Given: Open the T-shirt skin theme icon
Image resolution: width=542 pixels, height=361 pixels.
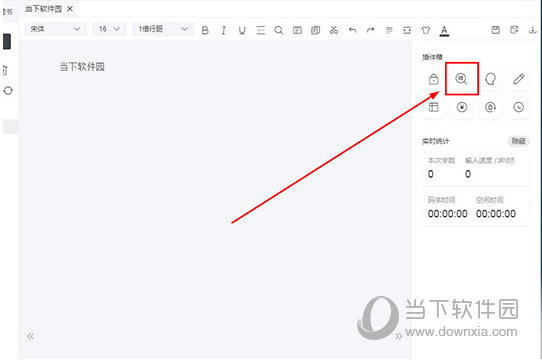Looking at the screenshot, I should tap(426, 30).
